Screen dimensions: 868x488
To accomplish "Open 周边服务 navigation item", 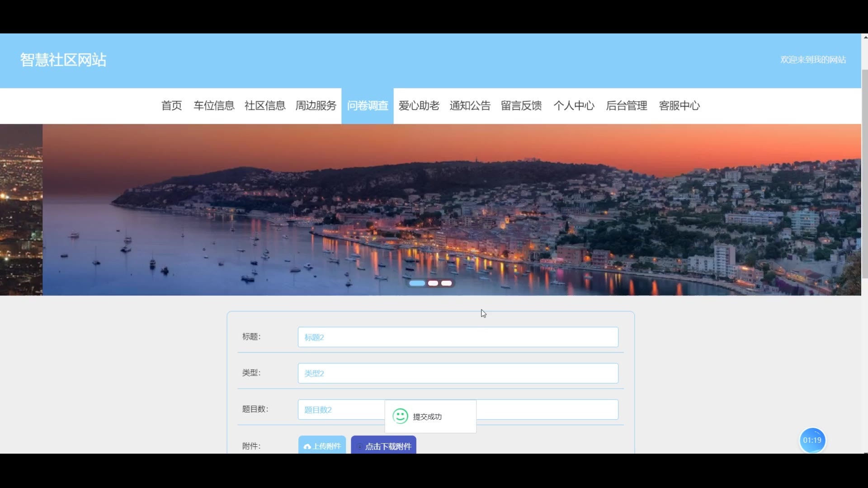I will [316, 106].
